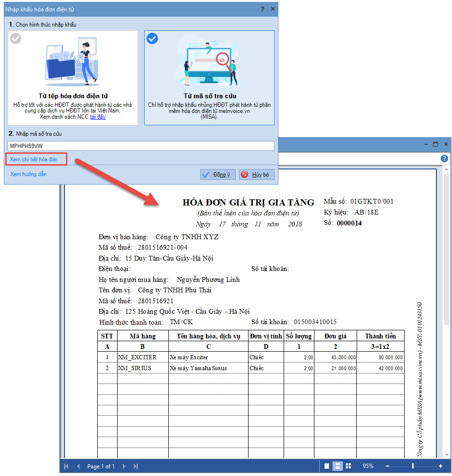Click the zoom in plus button
The image size is (452, 476).
[x=441, y=466]
